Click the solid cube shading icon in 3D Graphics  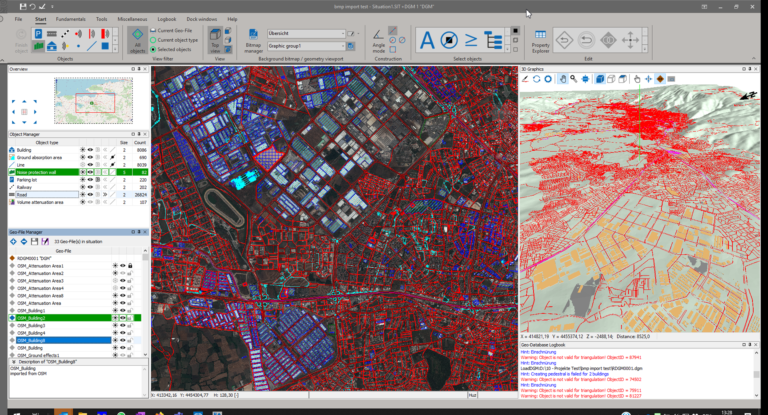pos(600,79)
